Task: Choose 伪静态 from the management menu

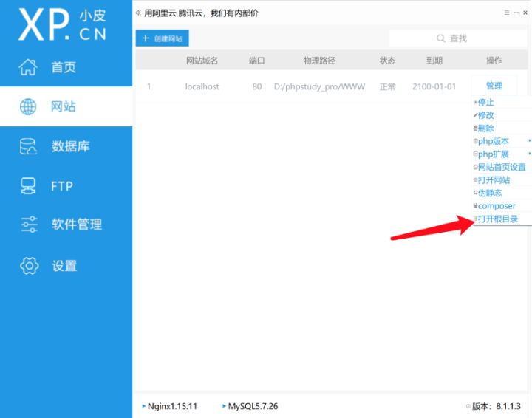Action: pos(489,193)
